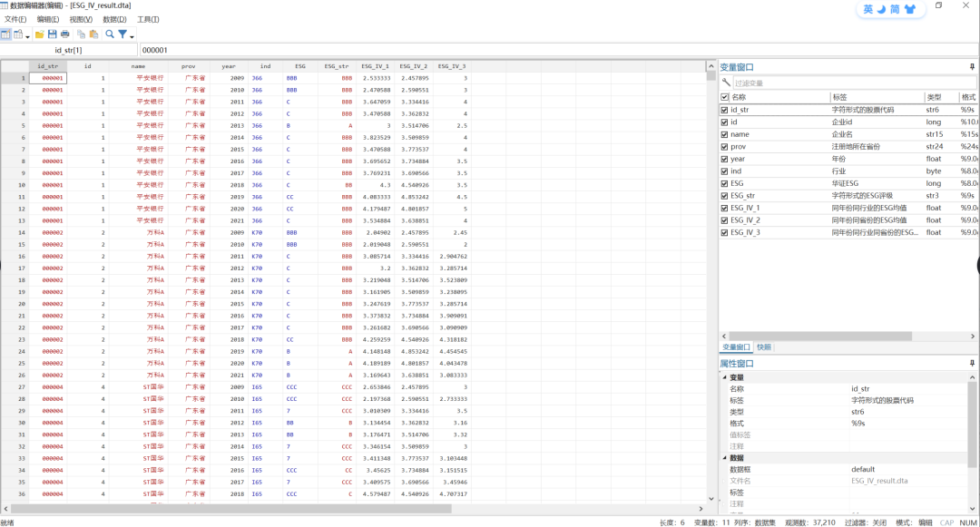Uncheck the ESG_str variable checkbox

[724, 195]
